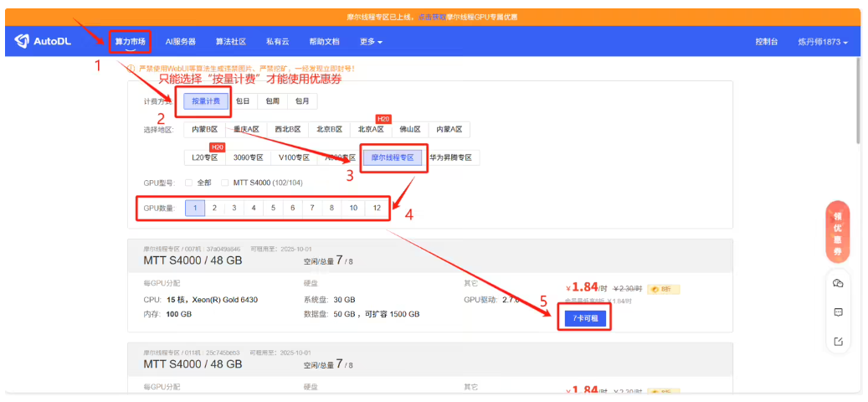Screen dimensions: 868x402
Task: Choose the L20专区 zone
Action: (205, 157)
